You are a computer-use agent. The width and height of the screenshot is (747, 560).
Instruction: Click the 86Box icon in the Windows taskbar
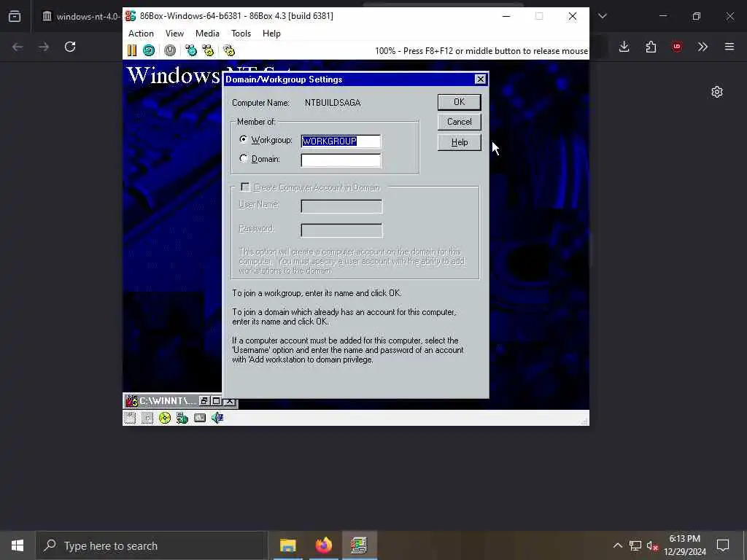click(359, 545)
